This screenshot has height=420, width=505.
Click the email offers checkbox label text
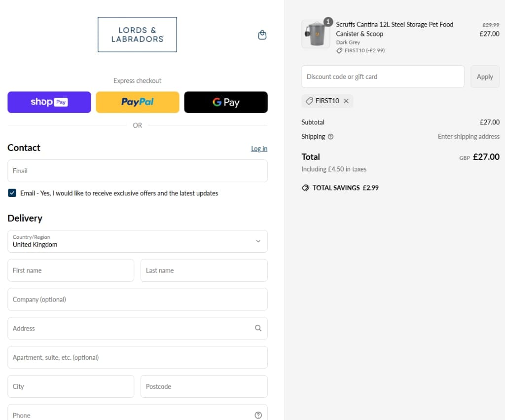click(x=119, y=193)
